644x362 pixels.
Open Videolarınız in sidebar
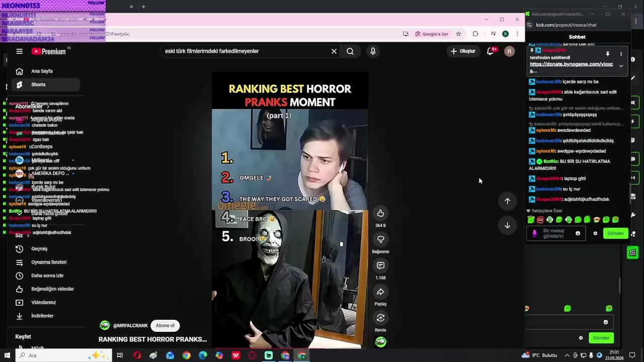44,303
